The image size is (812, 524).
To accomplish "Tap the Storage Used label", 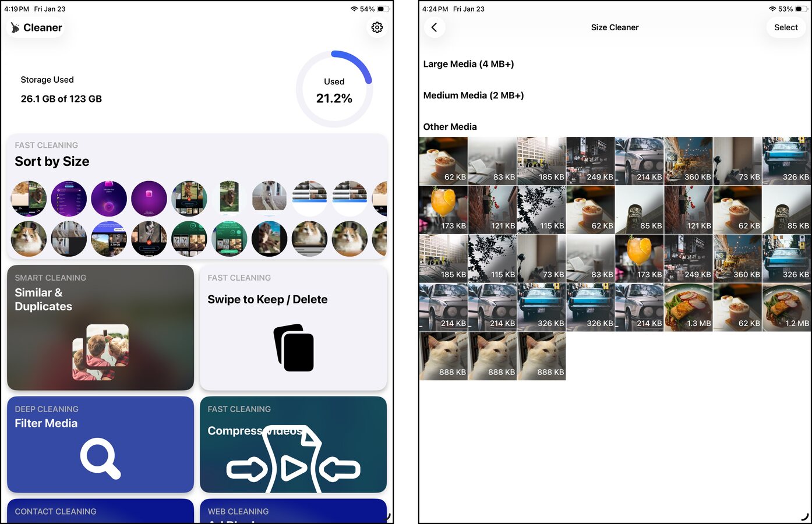I will point(47,80).
